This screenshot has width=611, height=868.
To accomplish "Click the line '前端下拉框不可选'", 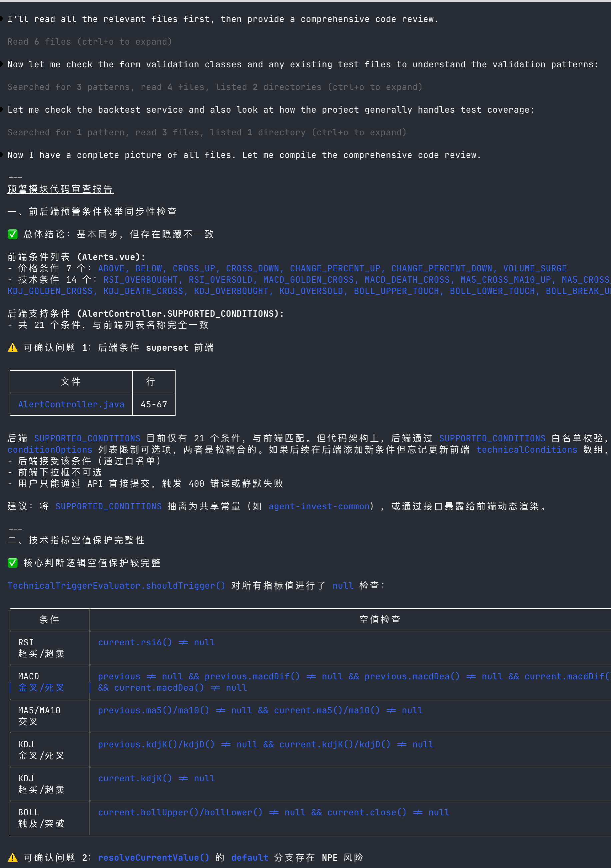I will click(55, 472).
